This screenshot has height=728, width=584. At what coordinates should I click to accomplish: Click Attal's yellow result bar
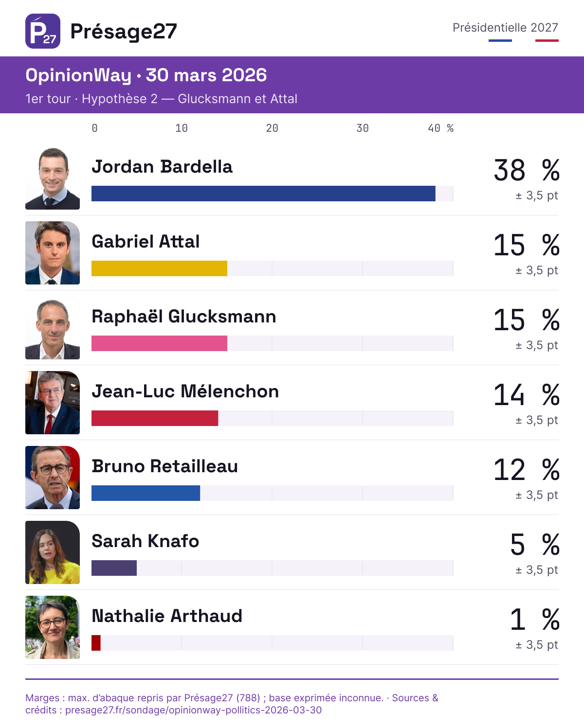coord(159,268)
